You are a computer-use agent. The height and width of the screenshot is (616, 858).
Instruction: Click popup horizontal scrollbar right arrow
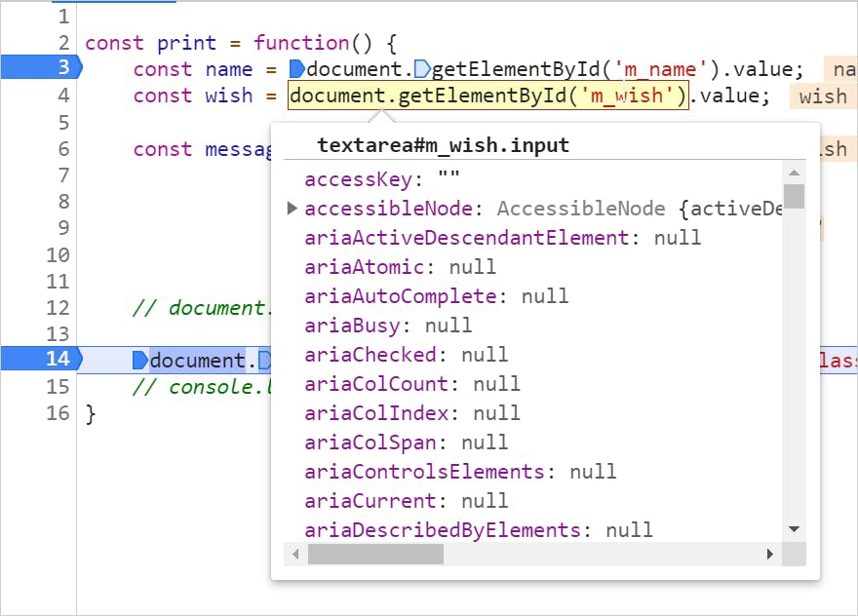tap(770, 555)
